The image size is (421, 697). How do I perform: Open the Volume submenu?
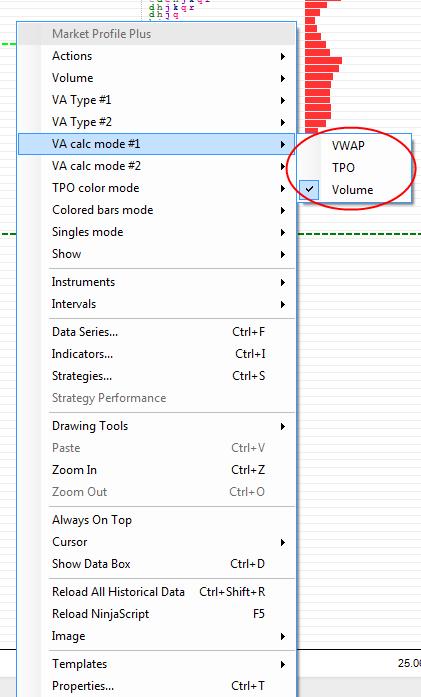click(x=156, y=78)
